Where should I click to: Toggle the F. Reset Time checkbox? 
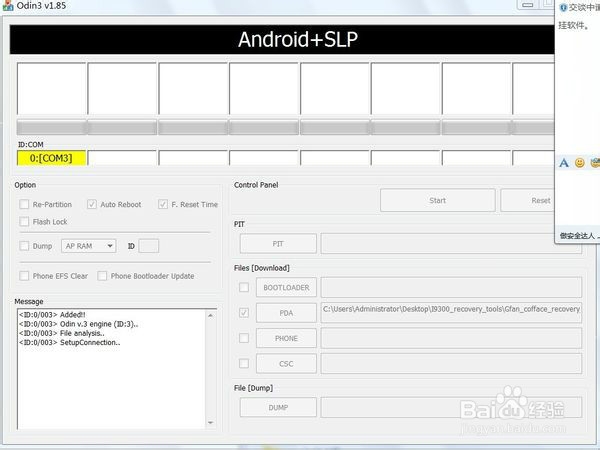coord(163,204)
